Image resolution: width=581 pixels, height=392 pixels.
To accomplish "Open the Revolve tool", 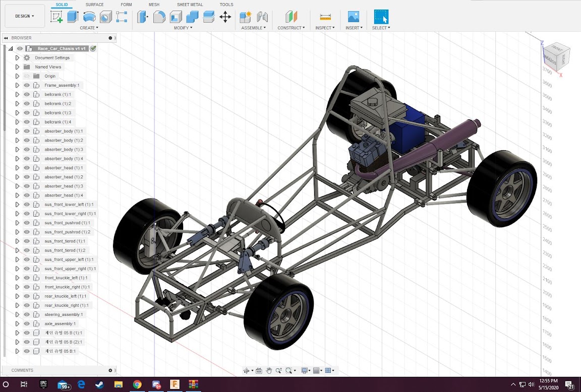I will click(x=89, y=17).
